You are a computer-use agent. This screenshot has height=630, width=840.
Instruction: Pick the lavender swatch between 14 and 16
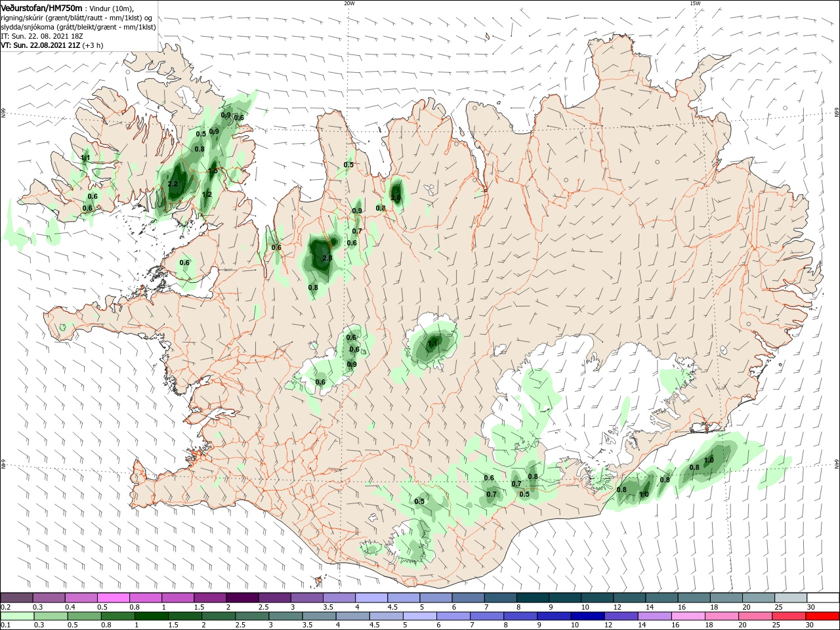coord(654,616)
